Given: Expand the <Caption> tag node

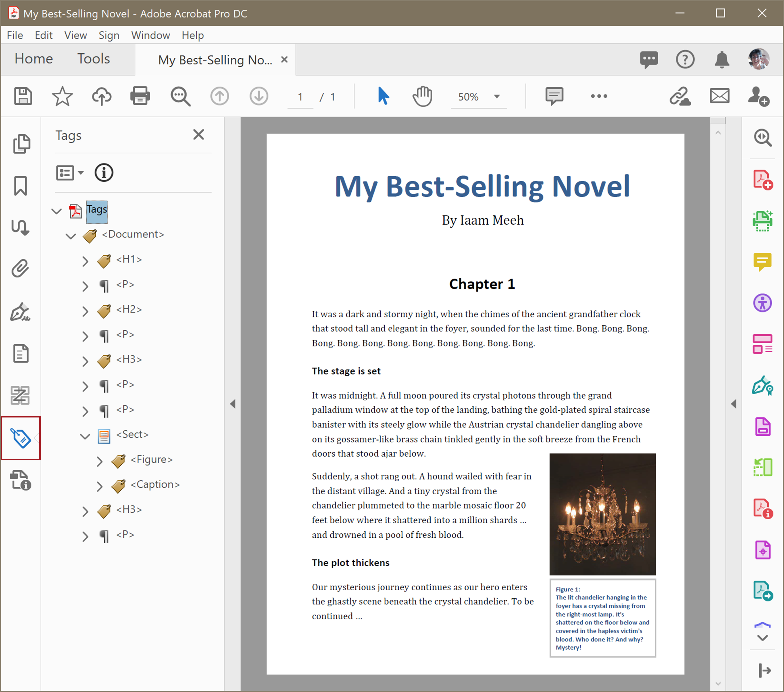Looking at the screenshot, I should [99, 486].
